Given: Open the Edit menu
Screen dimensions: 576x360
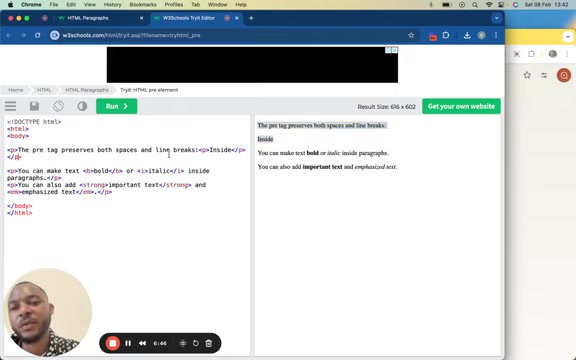Looking at the screenshot, I should 71,4.
